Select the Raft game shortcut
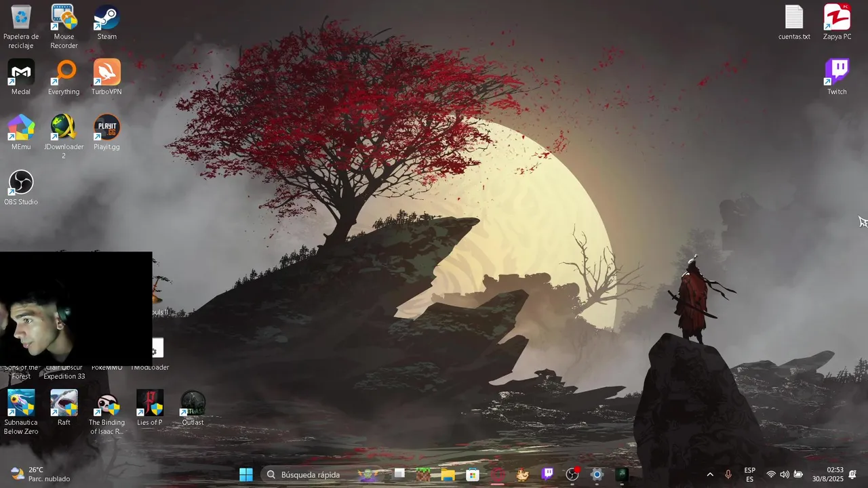 click(64, 408)
